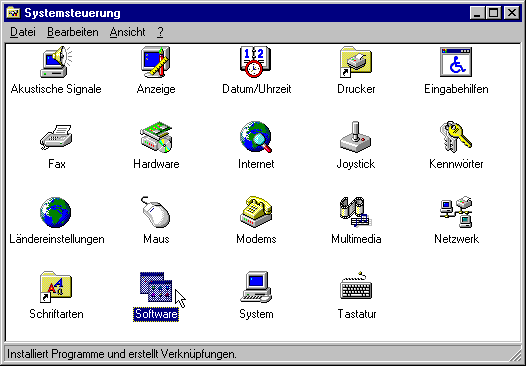Open the Ansicht menu
The image size is (526, 366).
(127, 32)
